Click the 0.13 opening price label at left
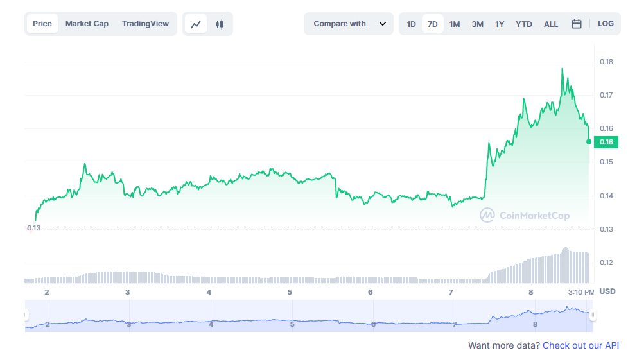The width and height of the screenshot is (637, 364). pyautogui.click(x=34, y=228)
